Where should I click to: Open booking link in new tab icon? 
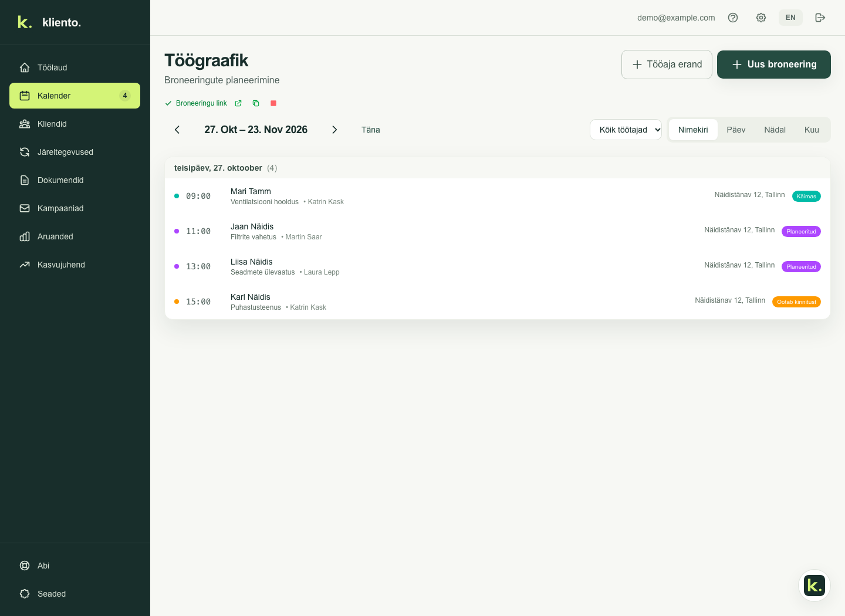click(238, 103)
